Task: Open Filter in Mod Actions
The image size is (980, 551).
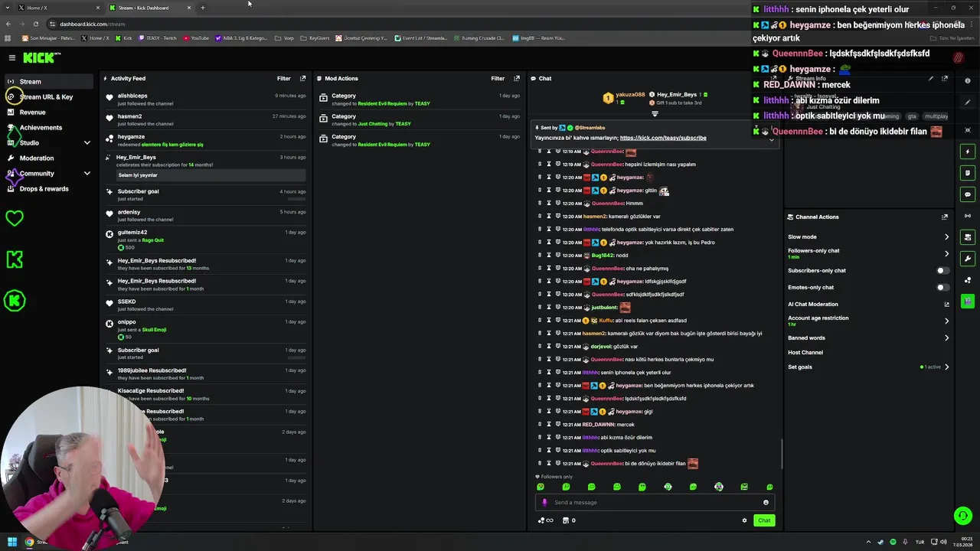Action: pos(498,78)
